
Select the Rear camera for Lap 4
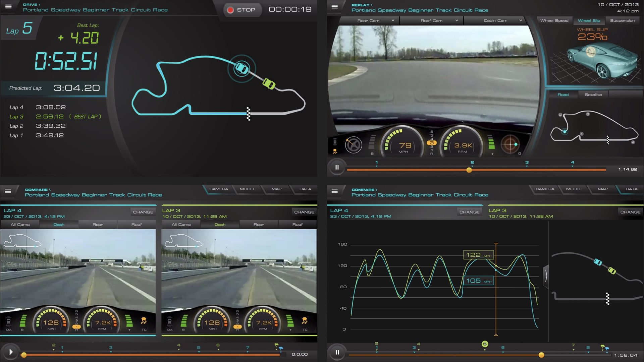(98, 225)
